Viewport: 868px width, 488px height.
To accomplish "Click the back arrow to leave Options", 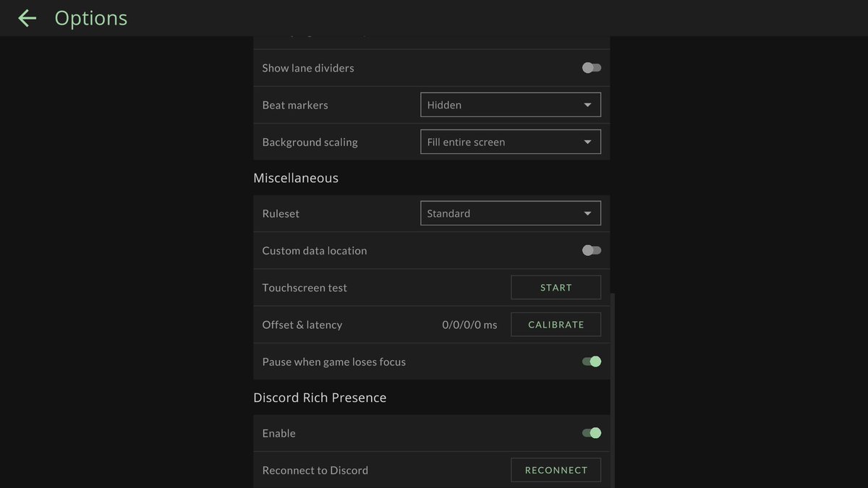I will click(27, 18).
